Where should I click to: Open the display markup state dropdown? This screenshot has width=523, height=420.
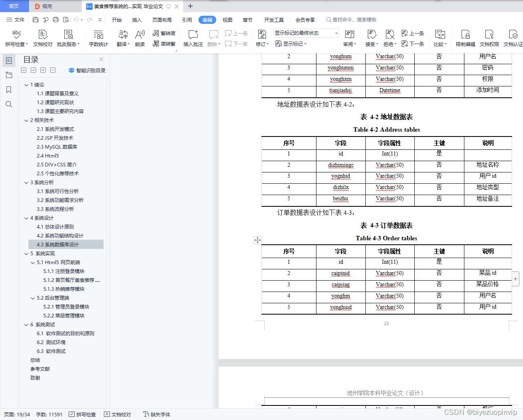click(x=306, y=33)
